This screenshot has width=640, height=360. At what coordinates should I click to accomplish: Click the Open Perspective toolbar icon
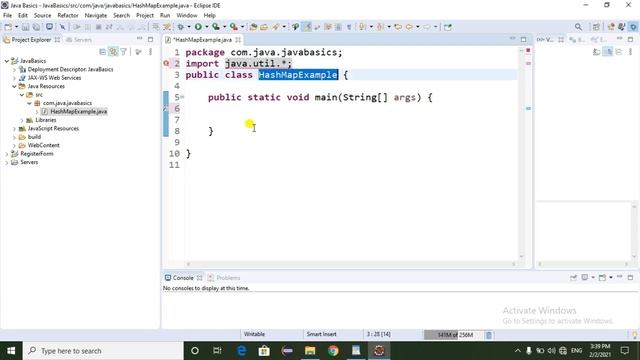tap(596, 27)
